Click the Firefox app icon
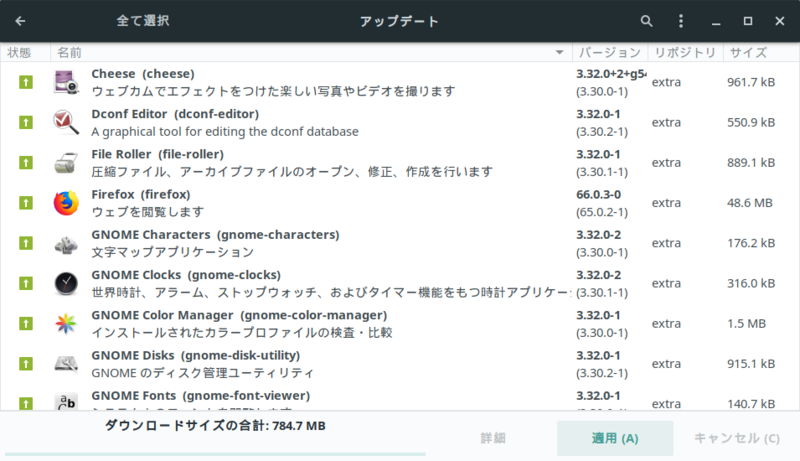The image size is (800, 461). pos(66,203)
